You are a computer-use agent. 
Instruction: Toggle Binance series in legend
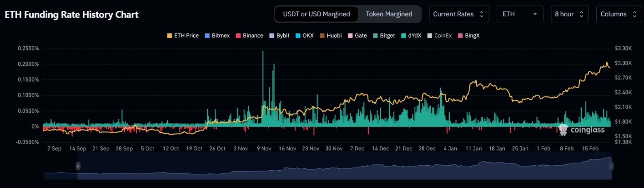[x=249, y=35]
